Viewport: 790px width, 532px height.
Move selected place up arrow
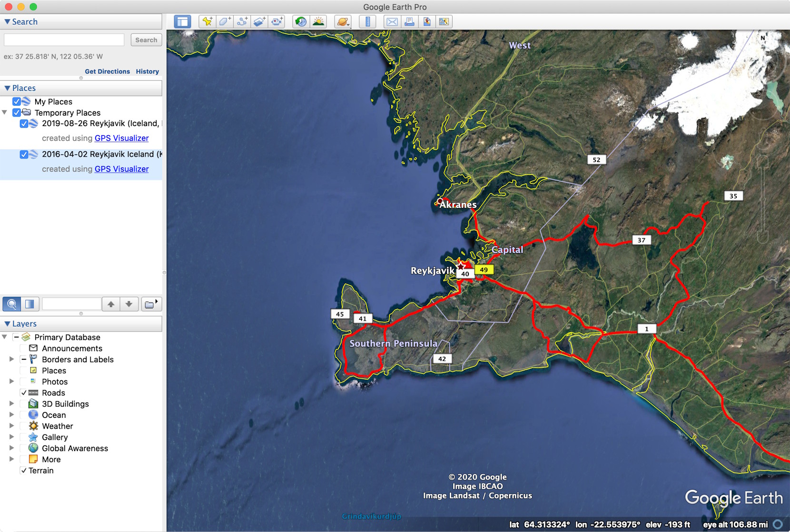pyautogui.click(x=111, y=304)
